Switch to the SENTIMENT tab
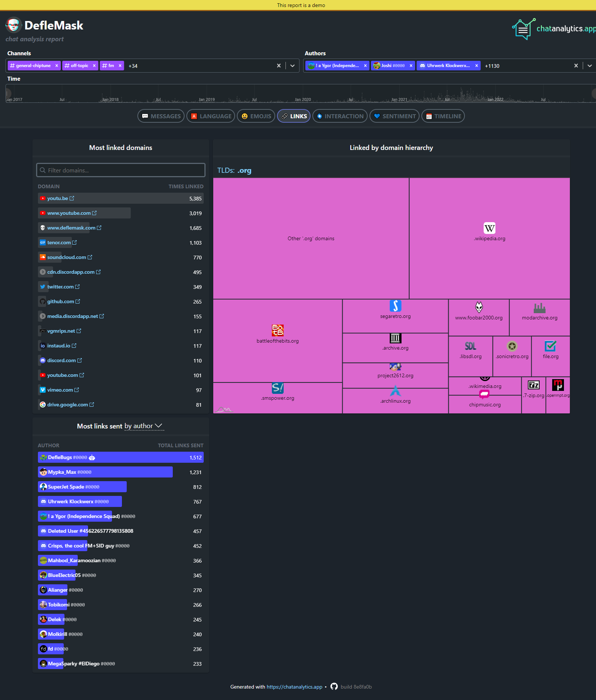The height and width of the screenshot is (700, 596). (x=394, y=116)
